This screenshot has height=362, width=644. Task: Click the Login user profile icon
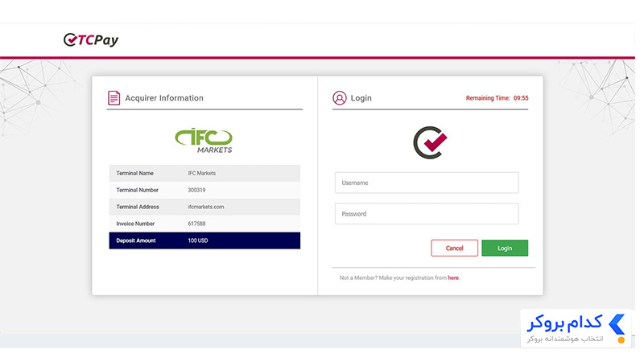[340, 98]
